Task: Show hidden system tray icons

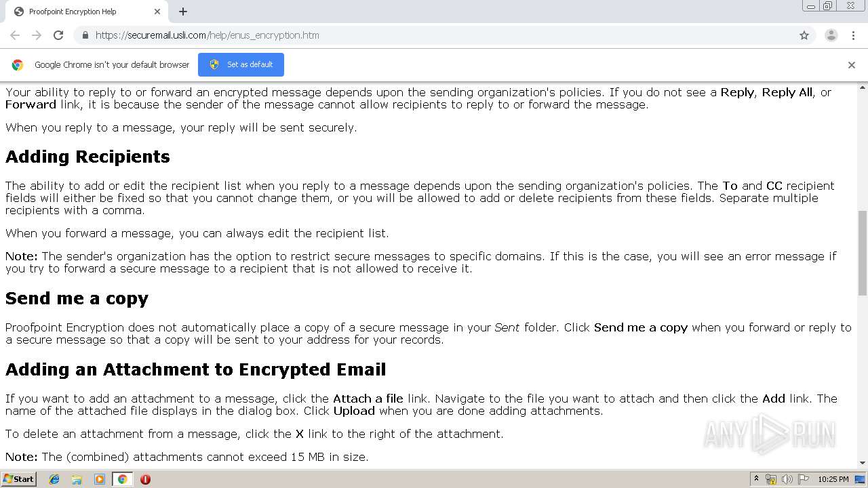Action: coord(756,479)
